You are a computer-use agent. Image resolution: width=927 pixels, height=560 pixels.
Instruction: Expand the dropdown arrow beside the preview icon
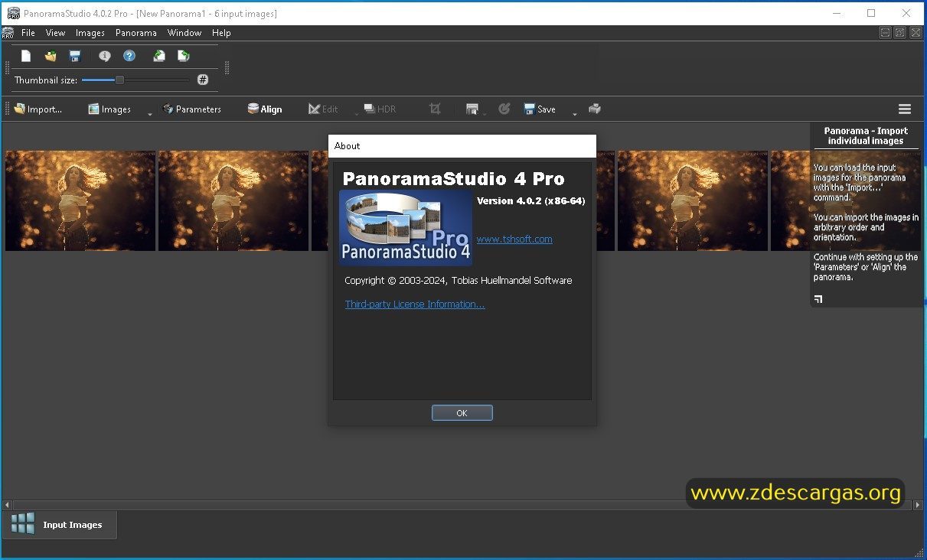coord(484,114)
